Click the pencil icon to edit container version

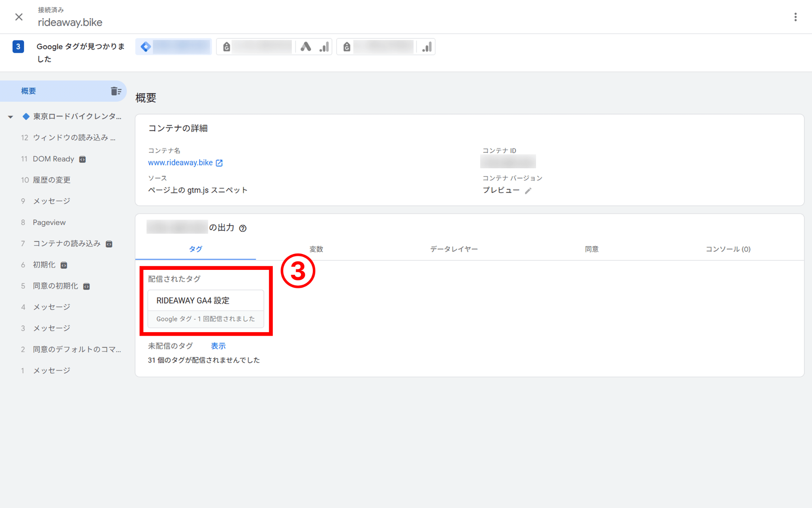(529, 191)
